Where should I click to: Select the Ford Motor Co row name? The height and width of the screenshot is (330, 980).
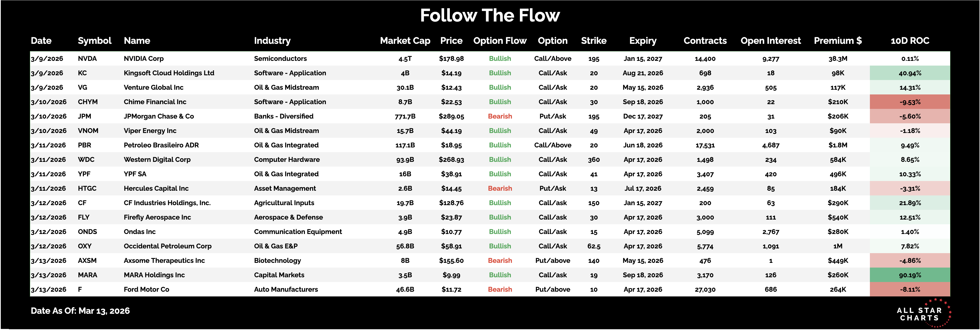coord(147,289)
